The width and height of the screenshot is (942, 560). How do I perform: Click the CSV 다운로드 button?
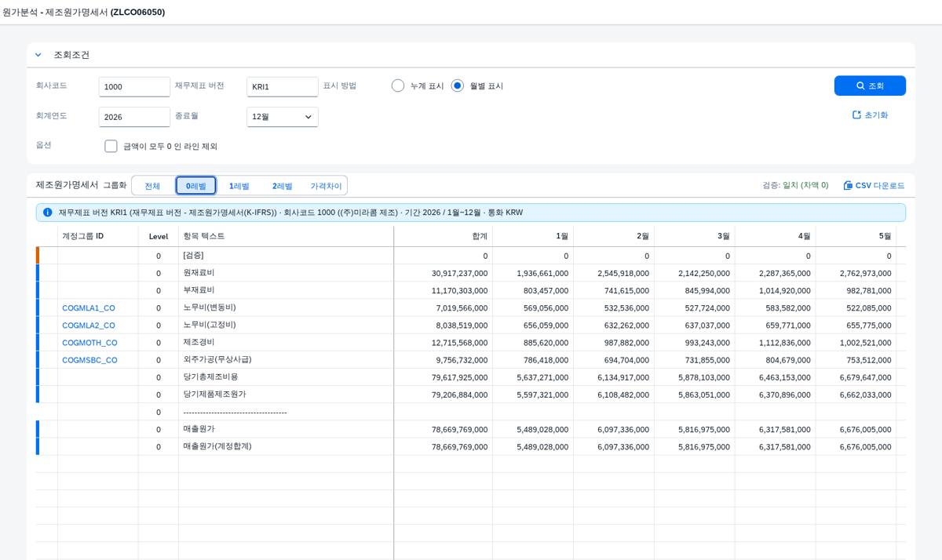(x=874, y=186)
